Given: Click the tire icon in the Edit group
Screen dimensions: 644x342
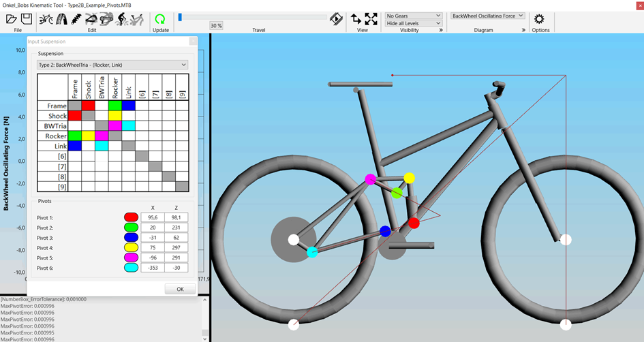Looking at the screenshot, I should (x=63, y=19).
